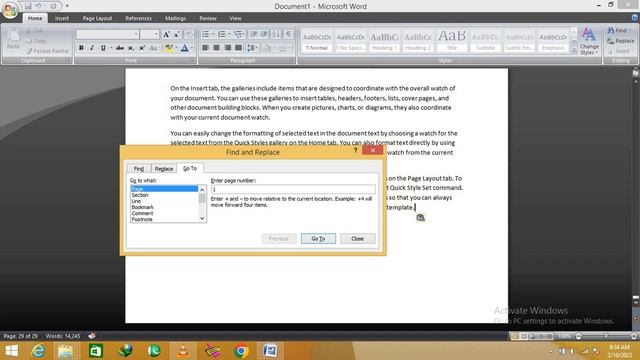Switch to the Replace tab in dialog
The height and width of the screenshot is (360, 640).
[x=164, y=169]
